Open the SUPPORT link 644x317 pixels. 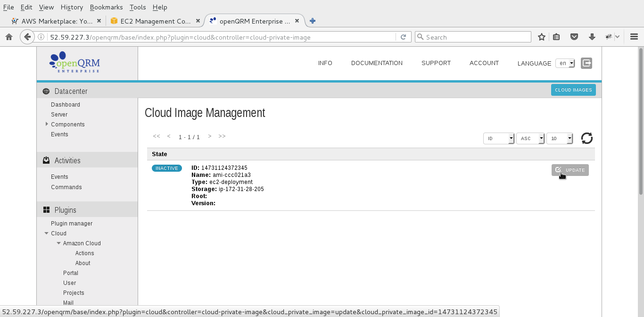(x=436, y=63)
